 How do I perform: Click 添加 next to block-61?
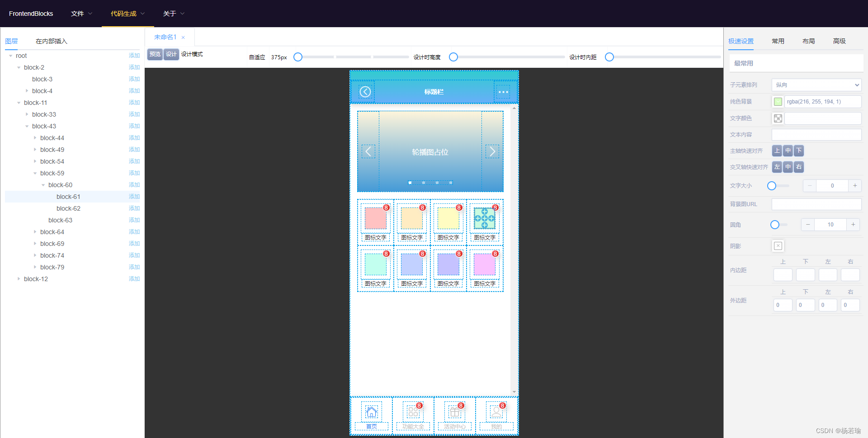[134, 197]
